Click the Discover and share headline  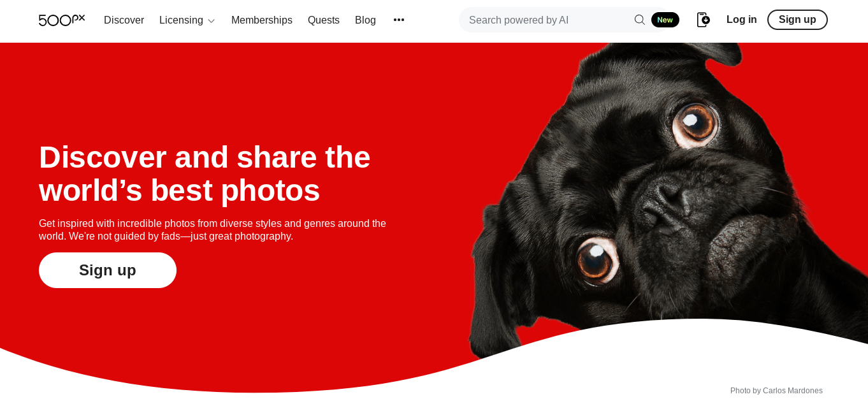[x=205, y=173]
